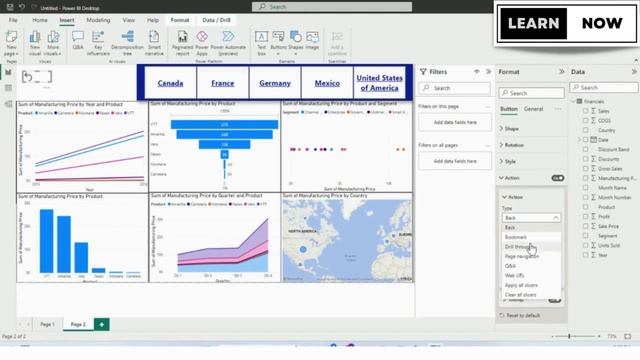This screenshot has width=640, height=360.
Task: Check the Sales field checkbox
Action: (585, 111)
